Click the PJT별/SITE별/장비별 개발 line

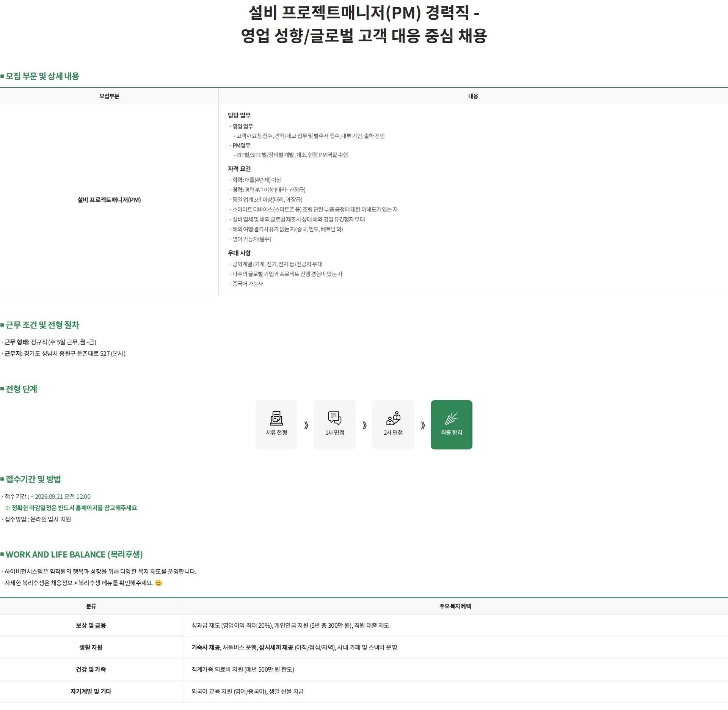tap(290, 155)
